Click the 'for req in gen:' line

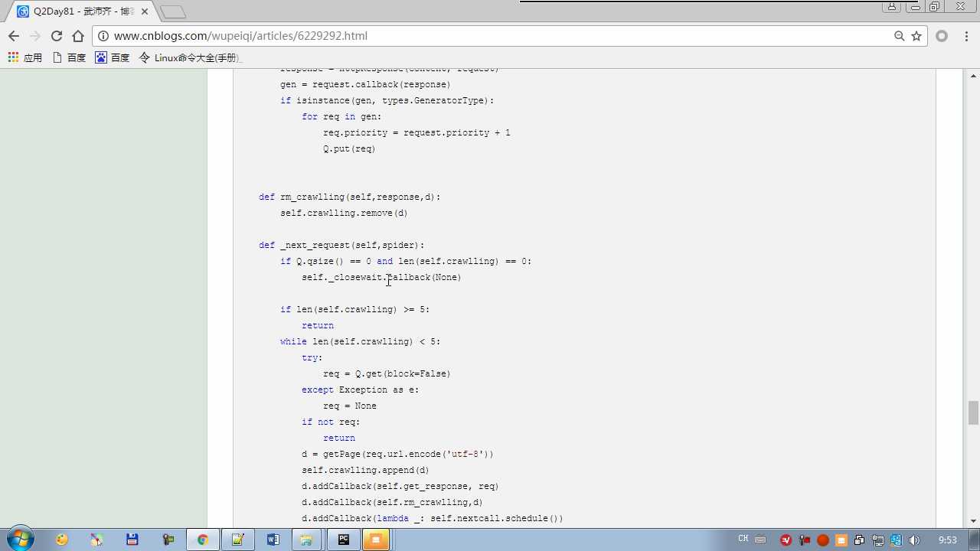pos(341,117)
